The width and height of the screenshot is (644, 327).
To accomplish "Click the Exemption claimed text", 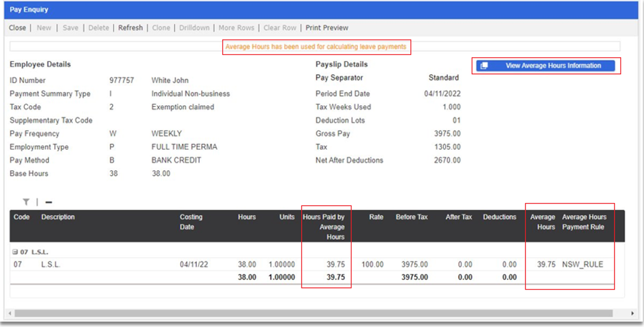I will tap(183, 107).
